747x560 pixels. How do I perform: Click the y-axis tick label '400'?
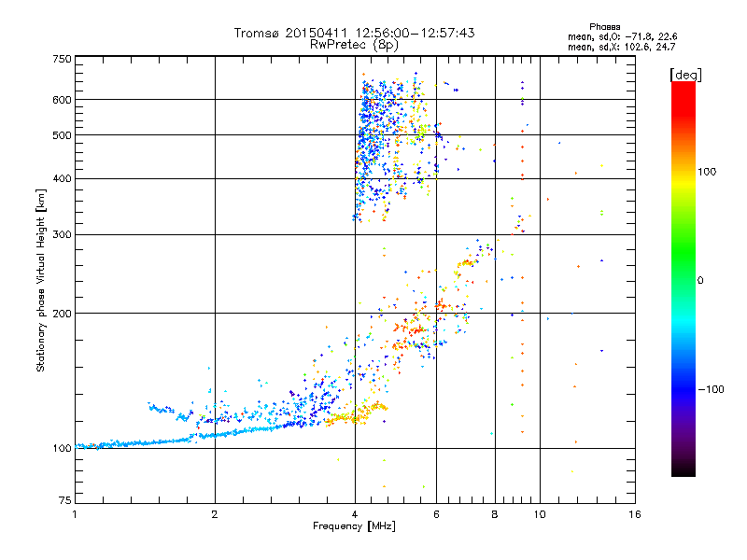(62, 179)
